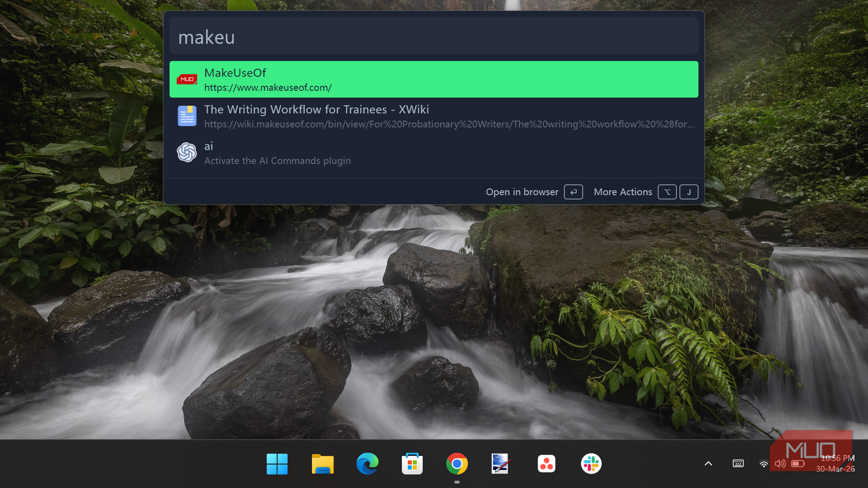The width and height of the screenshot is (868, 488).
Task: Click the Alt key hint icon
Action: (667, 192)
